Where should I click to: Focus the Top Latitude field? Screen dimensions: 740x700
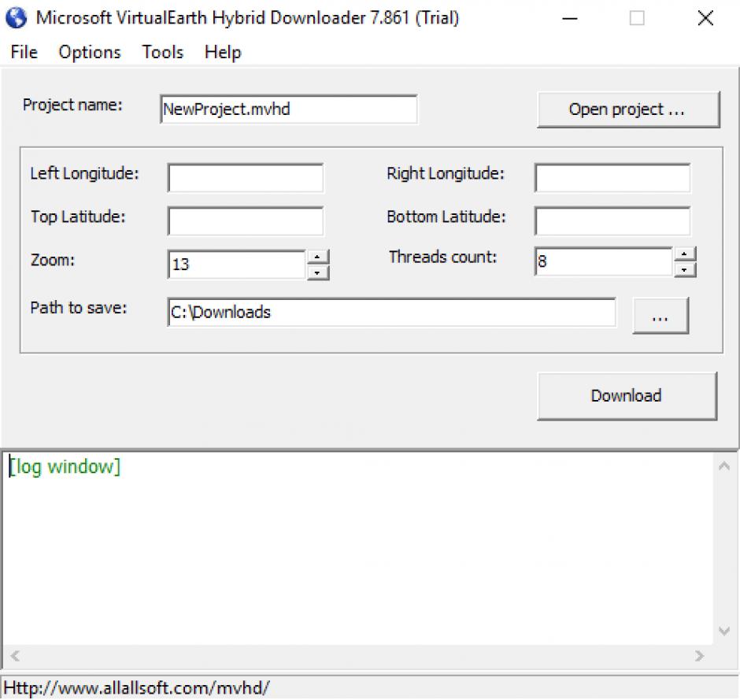[x=246, y=221]
